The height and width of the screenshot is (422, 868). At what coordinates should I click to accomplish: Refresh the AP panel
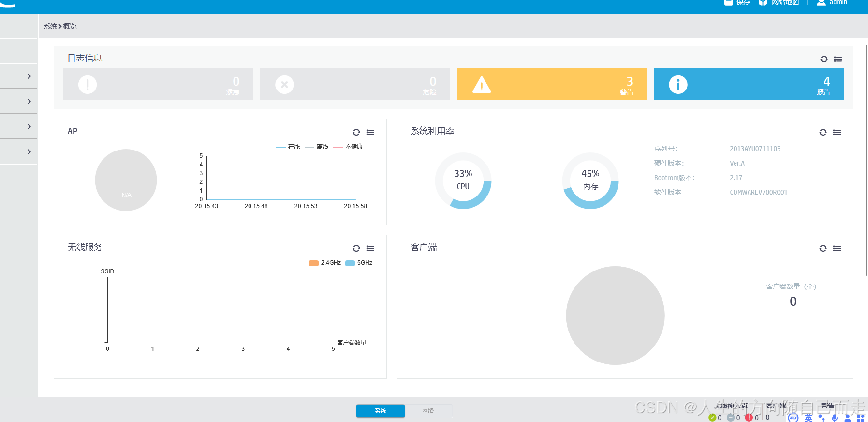356,132
